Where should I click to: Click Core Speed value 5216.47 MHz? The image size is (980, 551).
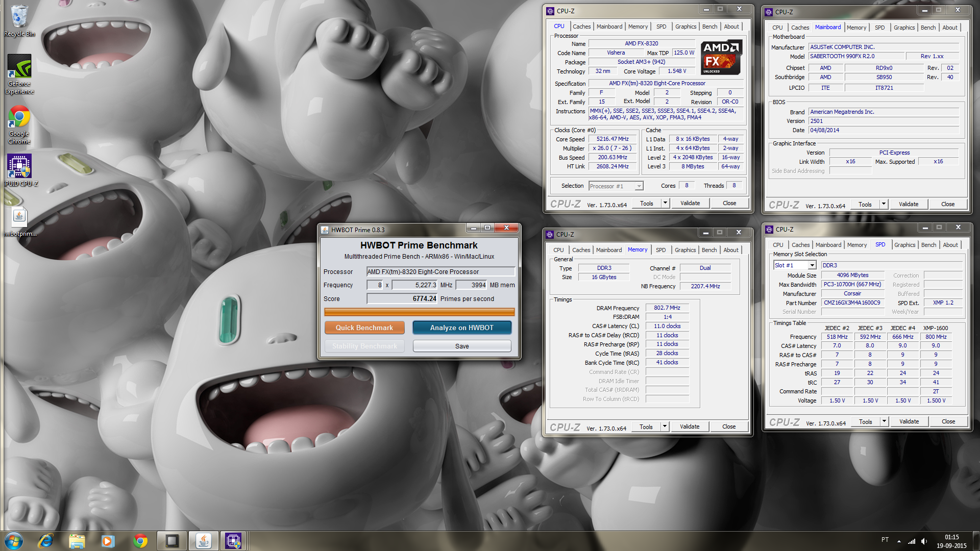pos(612,139)
